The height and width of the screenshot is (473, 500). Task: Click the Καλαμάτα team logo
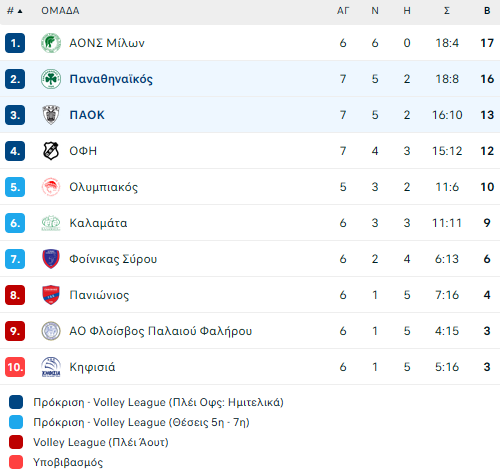click(51, 223)
